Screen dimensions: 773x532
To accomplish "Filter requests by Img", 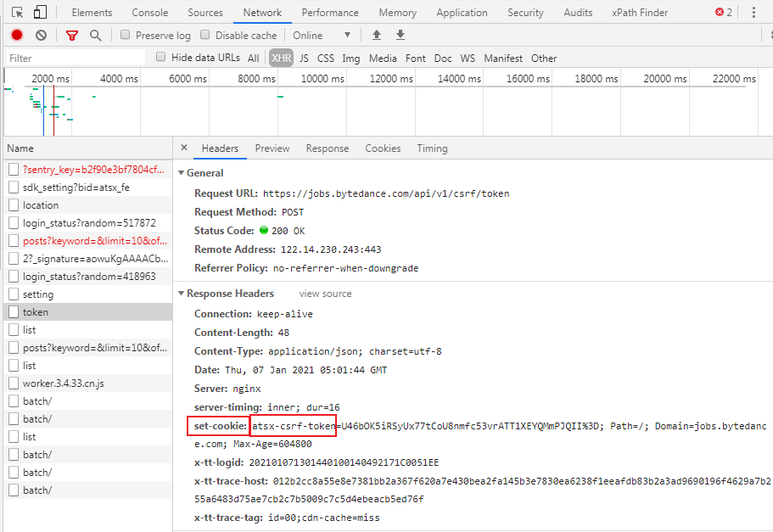I will click(351, 59).
